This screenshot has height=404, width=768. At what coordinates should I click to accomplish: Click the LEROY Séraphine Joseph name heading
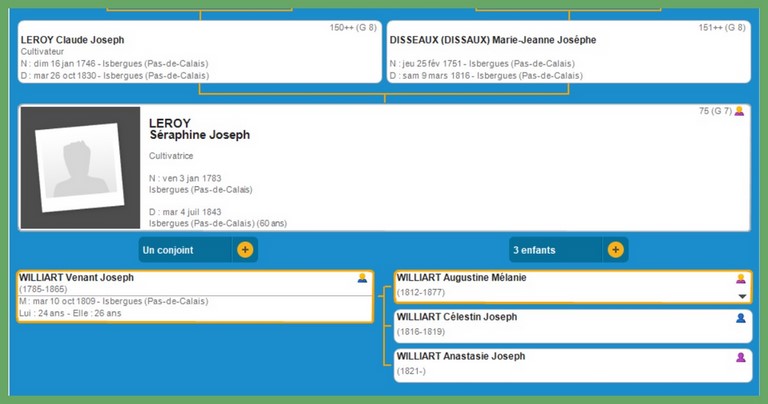[x=199, y=129]
